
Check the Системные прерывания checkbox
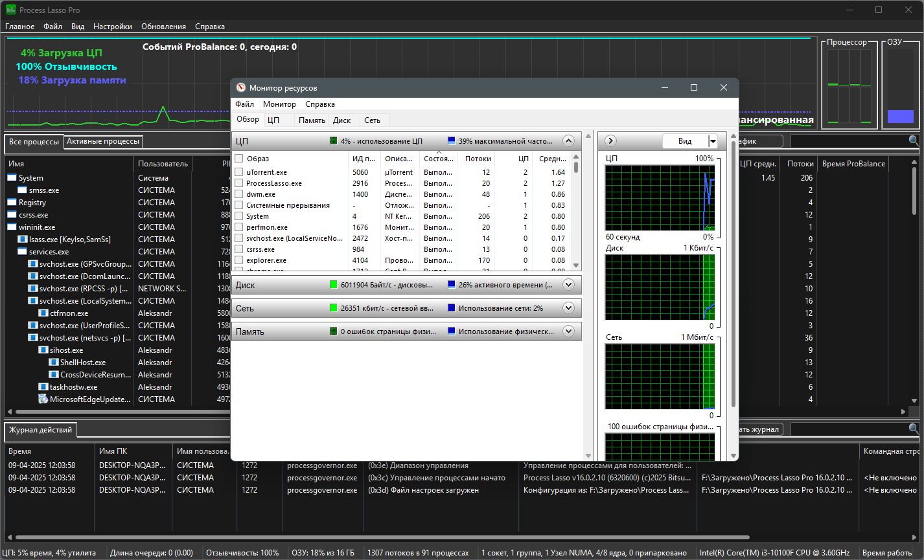239,205
